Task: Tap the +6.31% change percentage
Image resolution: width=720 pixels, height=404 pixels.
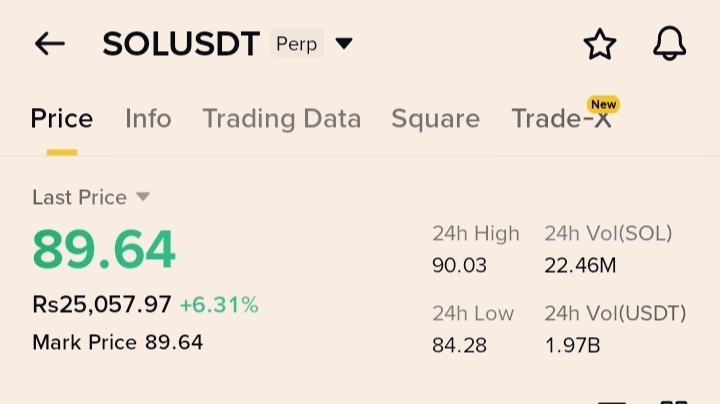Action: [219, 304]
